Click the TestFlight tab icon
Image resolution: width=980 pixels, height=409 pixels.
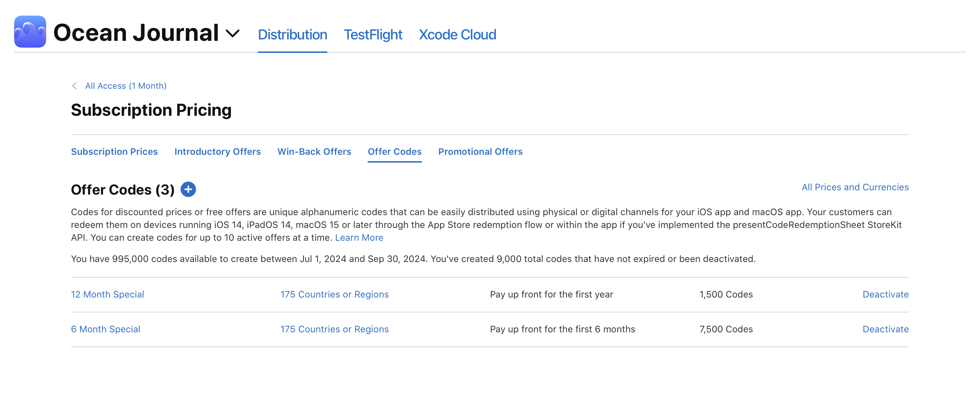pos(373,34)
